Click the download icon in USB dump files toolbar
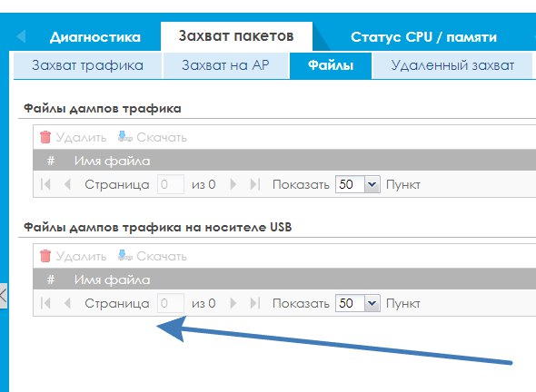 point(125,255)
